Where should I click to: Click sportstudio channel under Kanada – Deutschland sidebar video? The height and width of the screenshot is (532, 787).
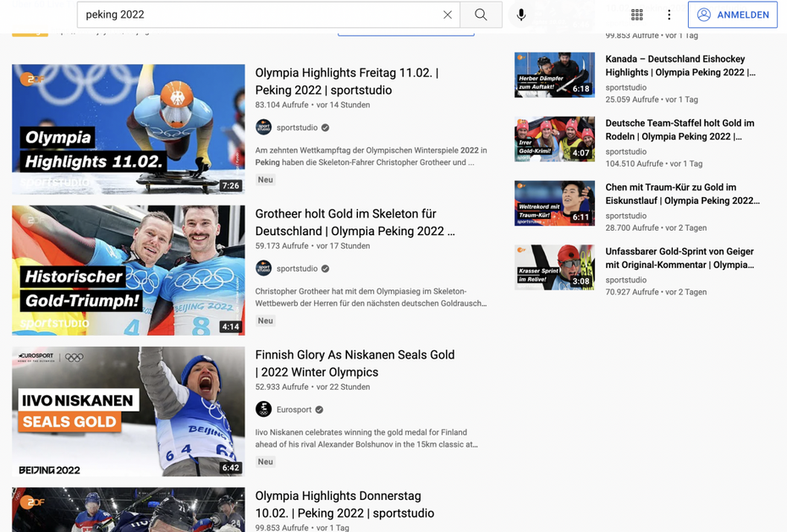click(x=626, y=87)
